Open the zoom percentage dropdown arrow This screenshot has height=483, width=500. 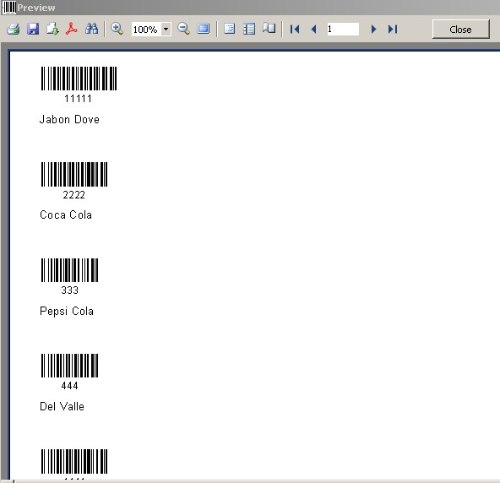[x=166, y=29]
